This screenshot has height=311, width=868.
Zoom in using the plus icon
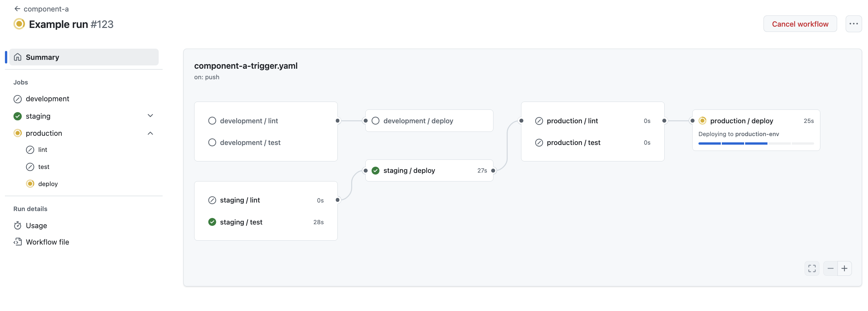(x=845, y=268)
